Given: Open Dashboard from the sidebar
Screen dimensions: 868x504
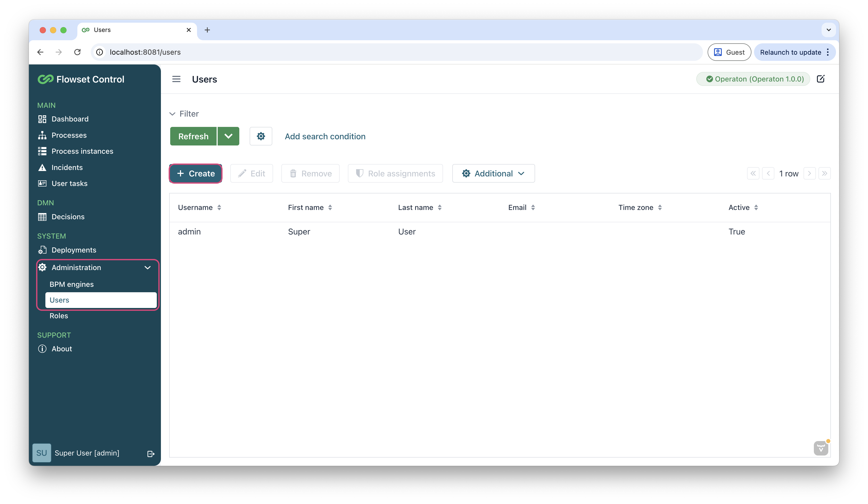Looking at the screenshot, I should 70,119.
